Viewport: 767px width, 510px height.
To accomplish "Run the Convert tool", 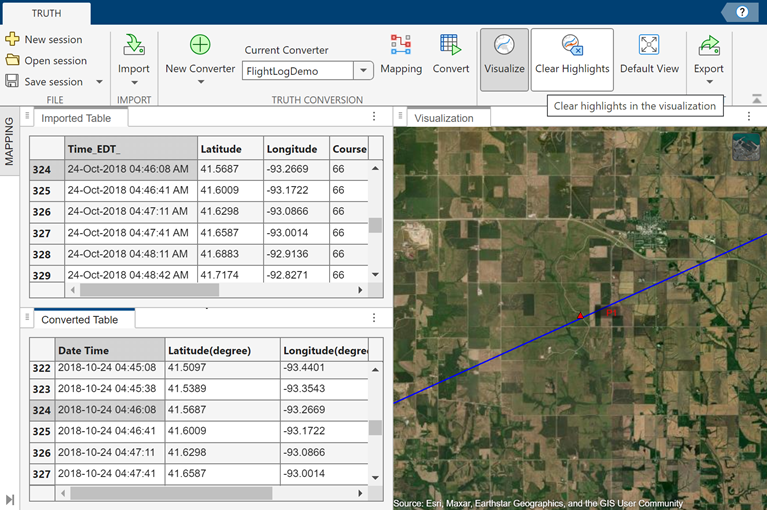I will [x=450, y=54].
